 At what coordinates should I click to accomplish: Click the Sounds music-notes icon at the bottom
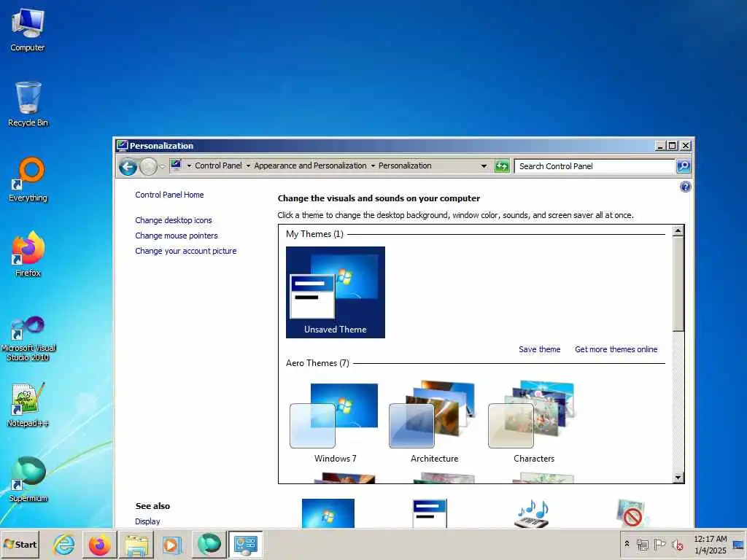click(x=532, y=513)
